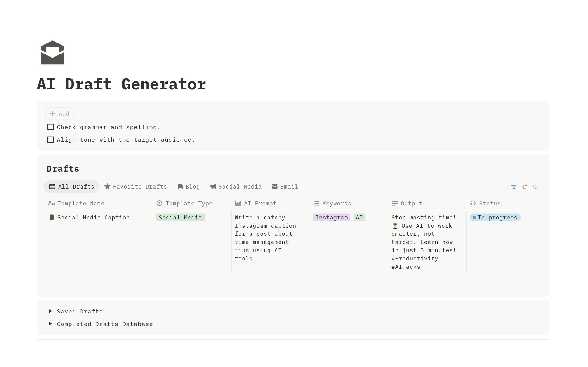Screen dimensions: 588x367
Task: Expand the Completed Drafts Database toggle
Action: point(50,324)
